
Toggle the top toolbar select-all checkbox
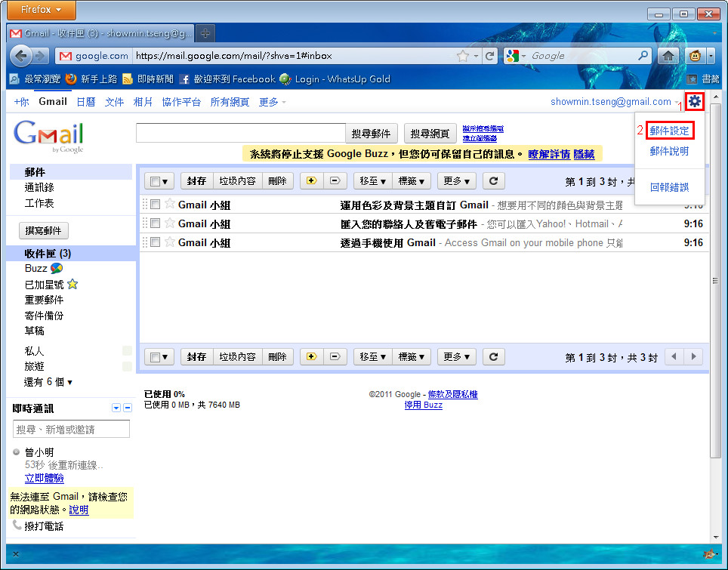click(x=156, y=181)
